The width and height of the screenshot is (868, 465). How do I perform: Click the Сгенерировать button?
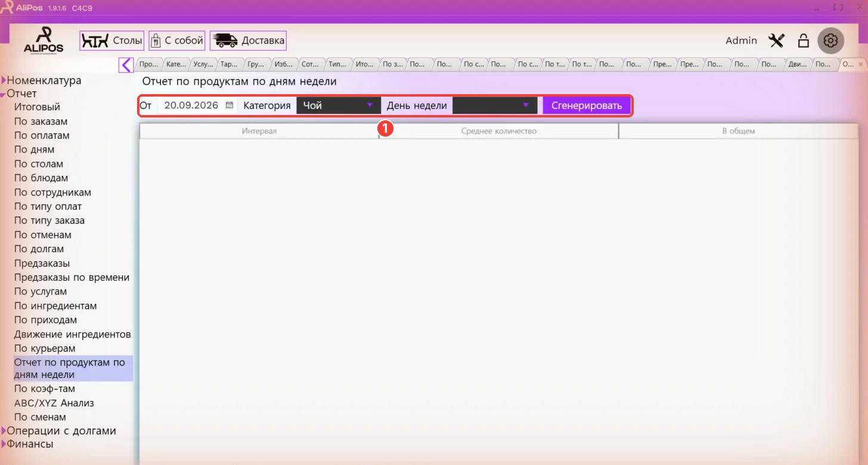coord(587,106)
